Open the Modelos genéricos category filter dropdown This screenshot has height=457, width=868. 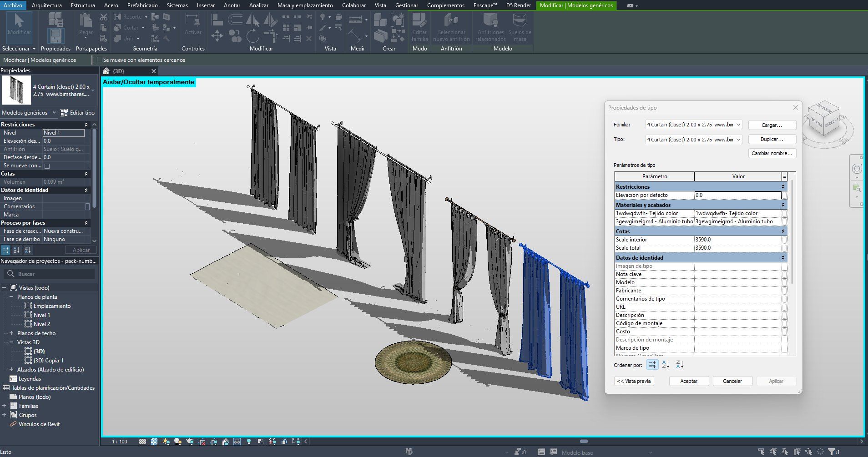tap(29, 113)
